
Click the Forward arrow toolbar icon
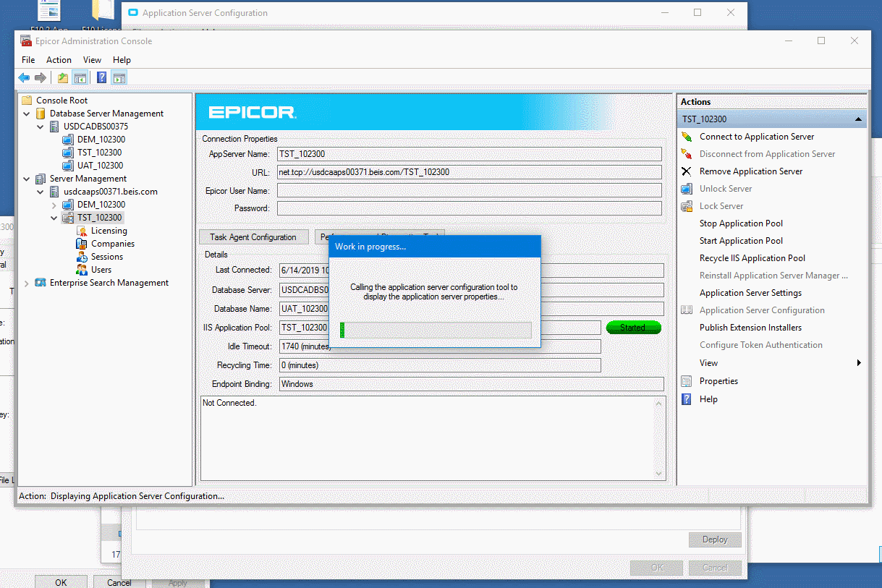41,78
